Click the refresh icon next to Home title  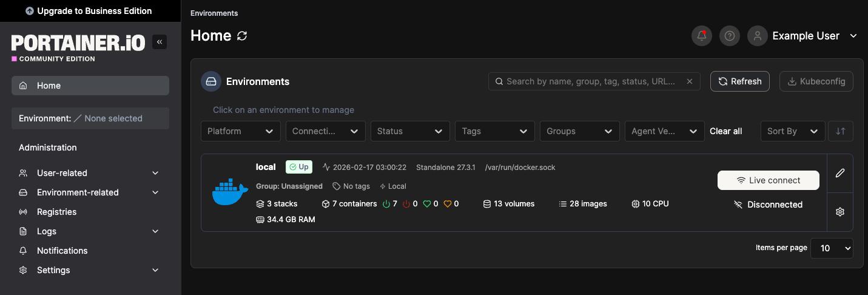coord(242,36)
